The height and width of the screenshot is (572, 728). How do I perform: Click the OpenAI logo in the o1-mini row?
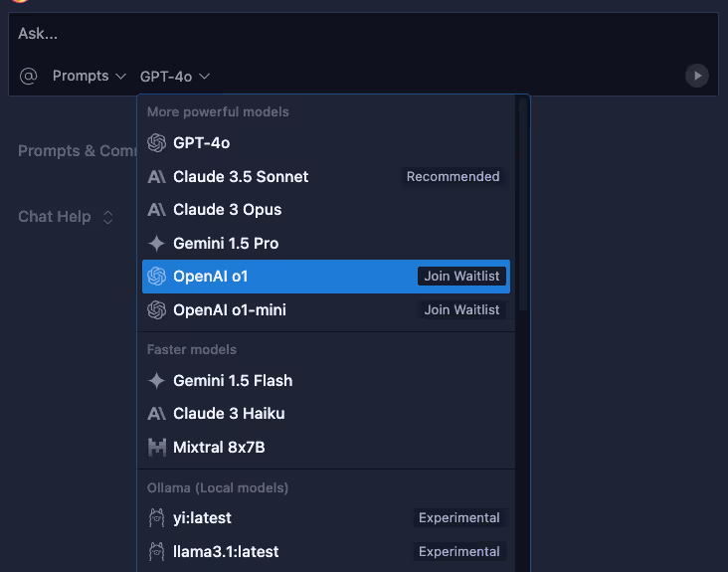coord(156,310)
